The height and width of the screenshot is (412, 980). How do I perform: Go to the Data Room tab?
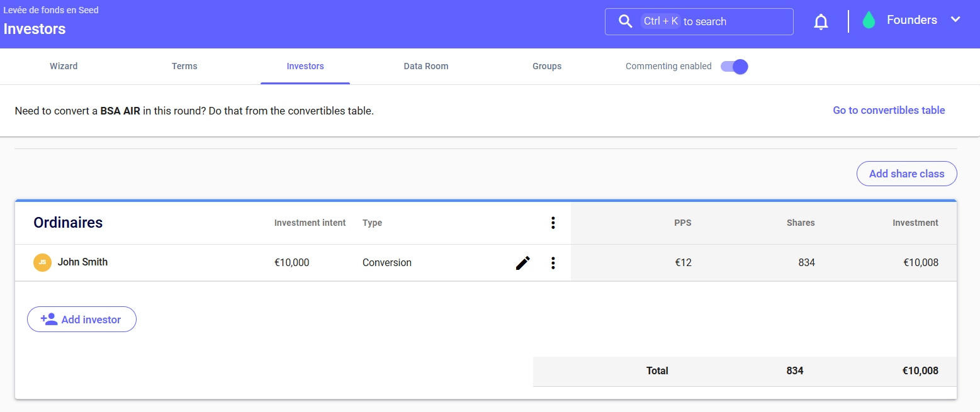[426, 66]
